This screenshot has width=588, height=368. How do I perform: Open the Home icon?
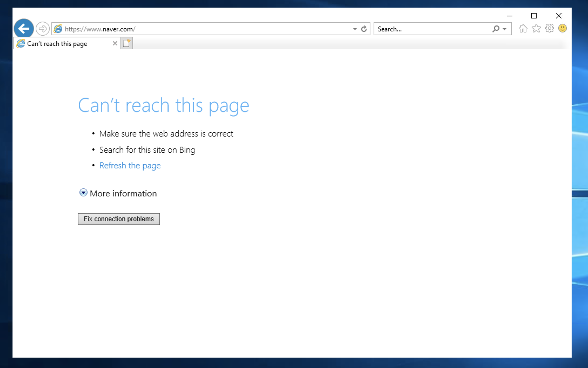pos(523,28)
